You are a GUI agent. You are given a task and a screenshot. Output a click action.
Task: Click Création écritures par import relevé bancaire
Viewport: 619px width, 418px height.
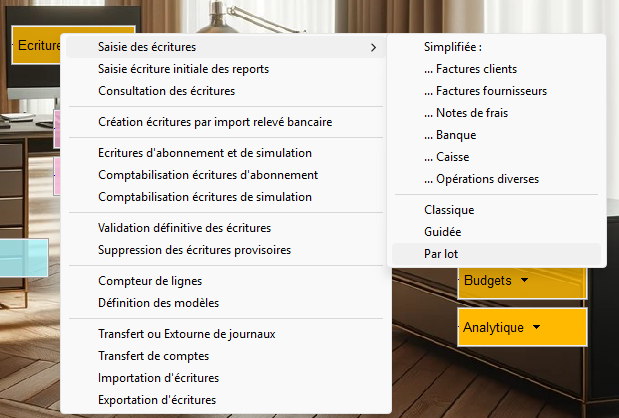click(x=215, y=122)
